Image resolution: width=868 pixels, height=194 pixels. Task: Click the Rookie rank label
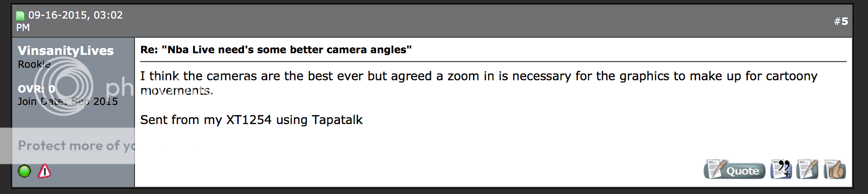(x=34, y=65)
